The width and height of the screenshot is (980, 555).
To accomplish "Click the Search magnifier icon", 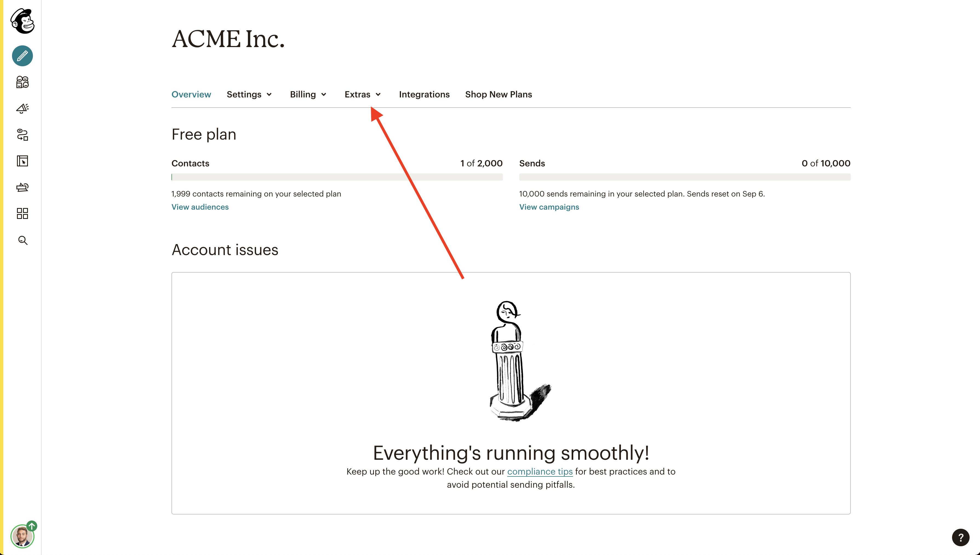I will click(x=23, y=240).
